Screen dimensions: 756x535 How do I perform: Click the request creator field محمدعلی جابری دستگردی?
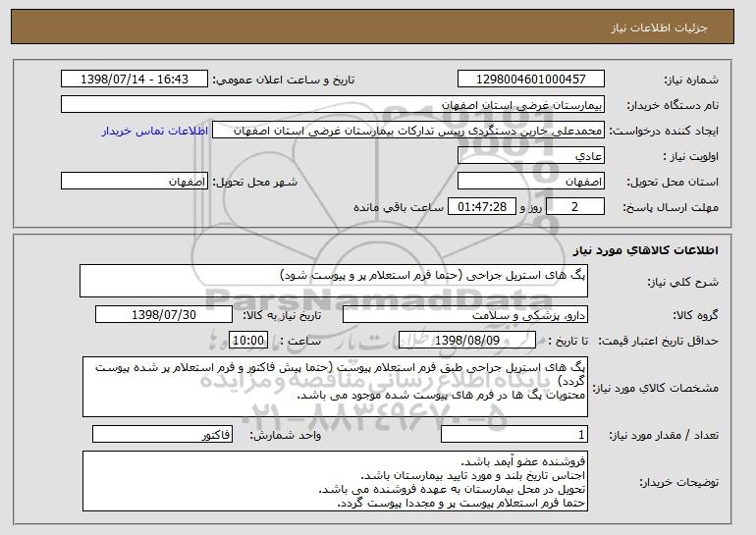tap(408, 131)
